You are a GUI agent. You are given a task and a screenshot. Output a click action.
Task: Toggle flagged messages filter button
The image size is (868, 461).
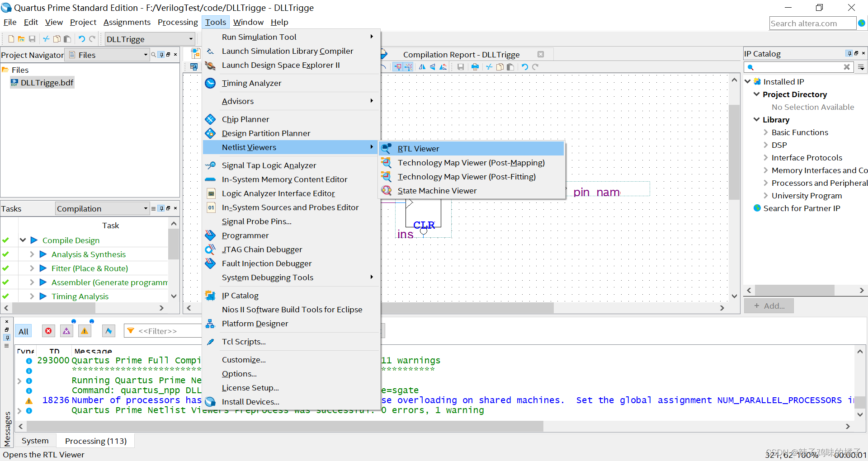[108, 331]
